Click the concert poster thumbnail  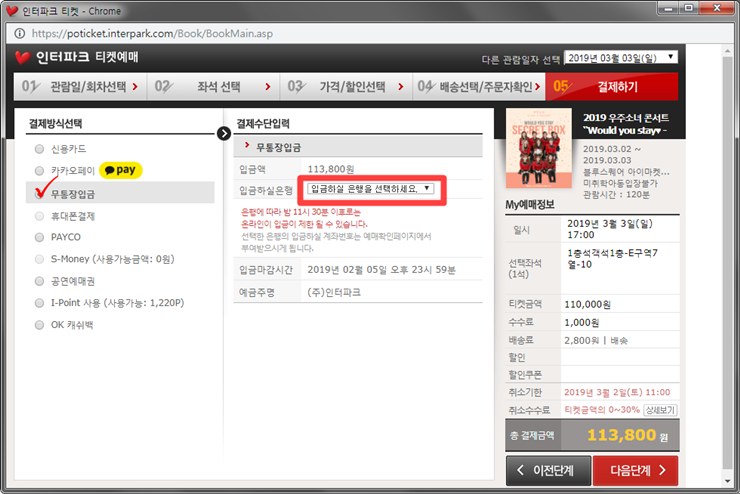coord(538,148)
